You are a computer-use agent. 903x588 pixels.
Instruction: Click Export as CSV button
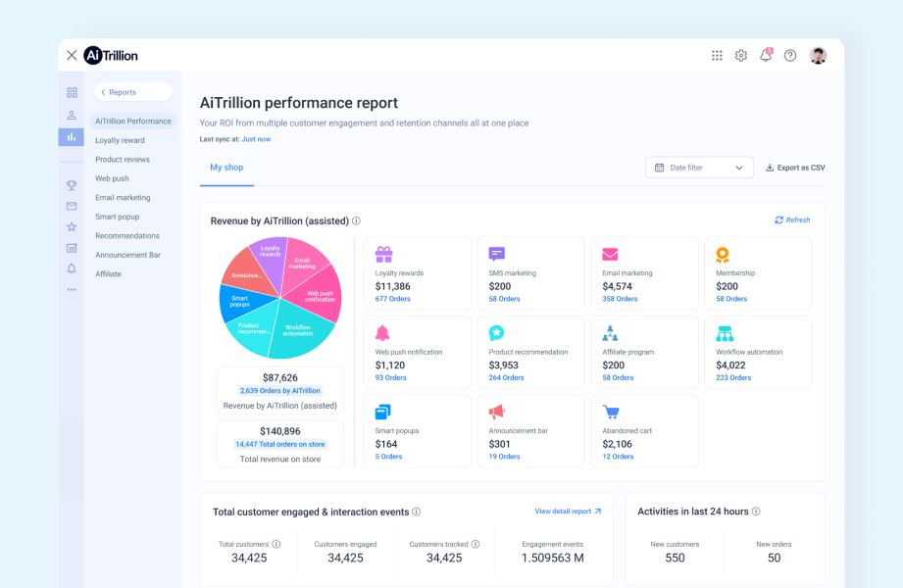pyautogui.click(x=795, y=168)
